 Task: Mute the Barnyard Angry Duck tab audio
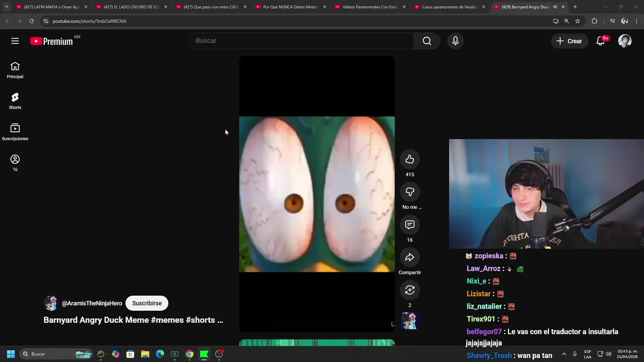555,7
